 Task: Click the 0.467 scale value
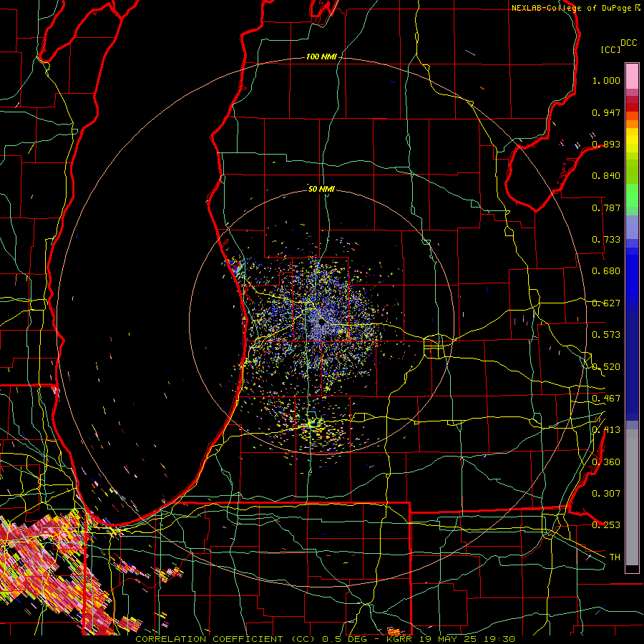(606, 399)
